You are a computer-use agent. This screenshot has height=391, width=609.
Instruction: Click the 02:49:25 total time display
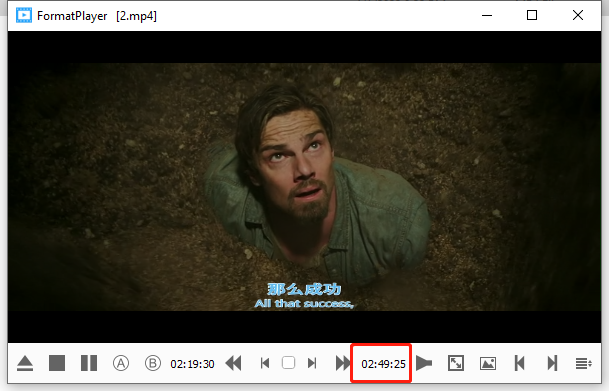383,364
